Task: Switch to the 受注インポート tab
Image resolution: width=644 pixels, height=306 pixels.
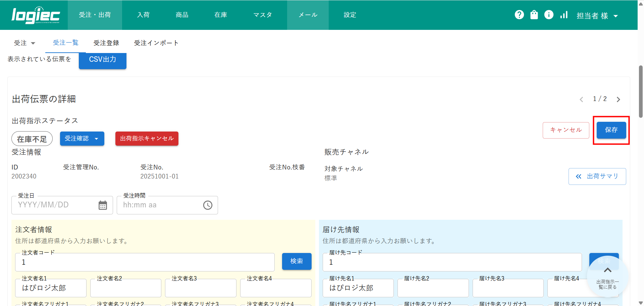Action: pyautogui.click(x=156, y=43)
